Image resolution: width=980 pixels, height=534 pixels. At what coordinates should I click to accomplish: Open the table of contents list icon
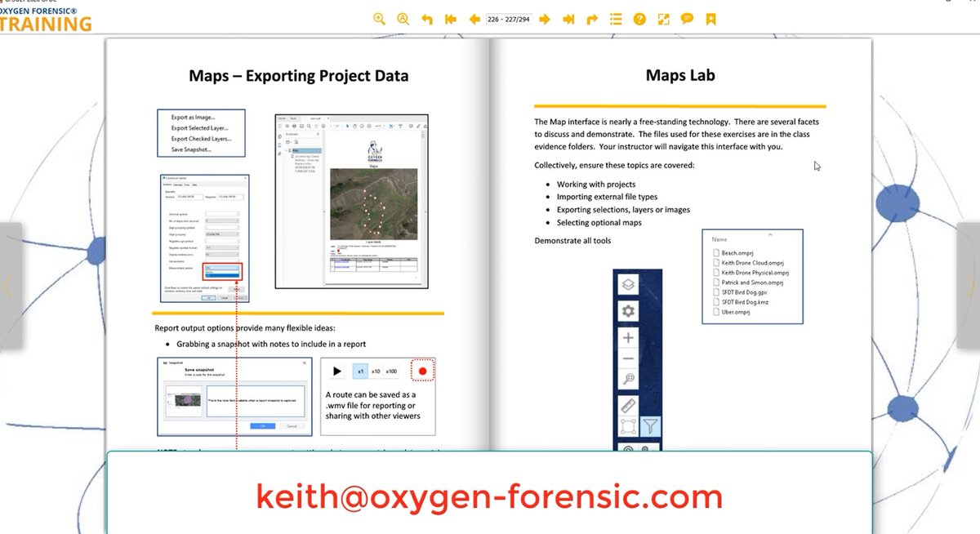616,19
